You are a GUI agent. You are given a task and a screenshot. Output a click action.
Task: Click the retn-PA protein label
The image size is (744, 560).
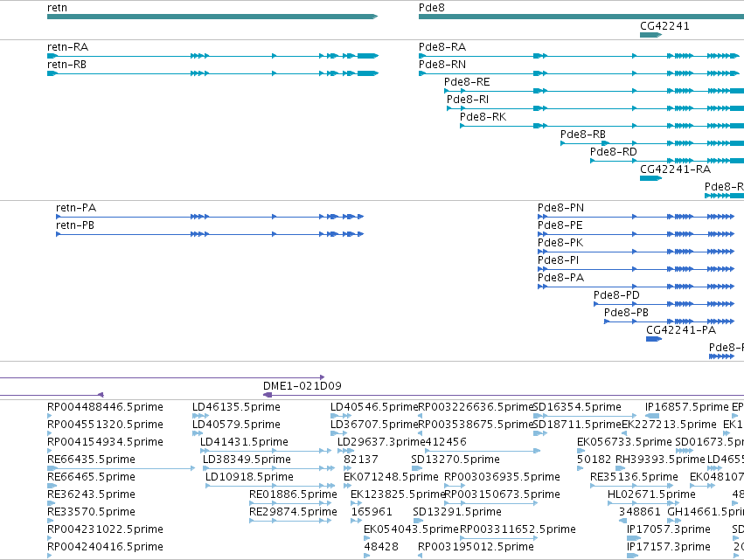click(76, 208)
